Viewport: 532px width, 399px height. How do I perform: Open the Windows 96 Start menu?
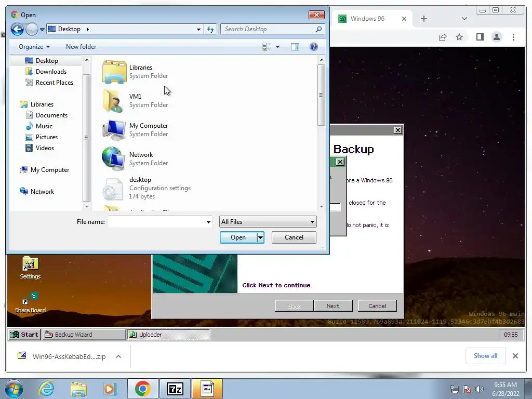[24, 335]
